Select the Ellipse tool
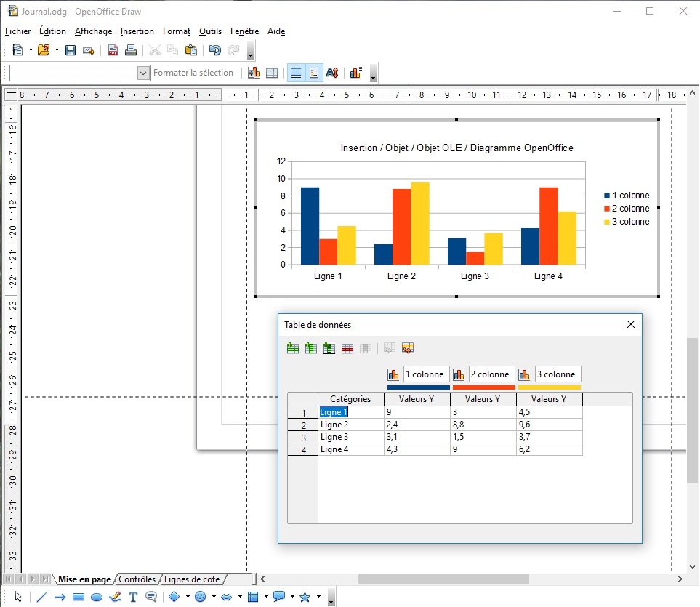 (97, 597)
